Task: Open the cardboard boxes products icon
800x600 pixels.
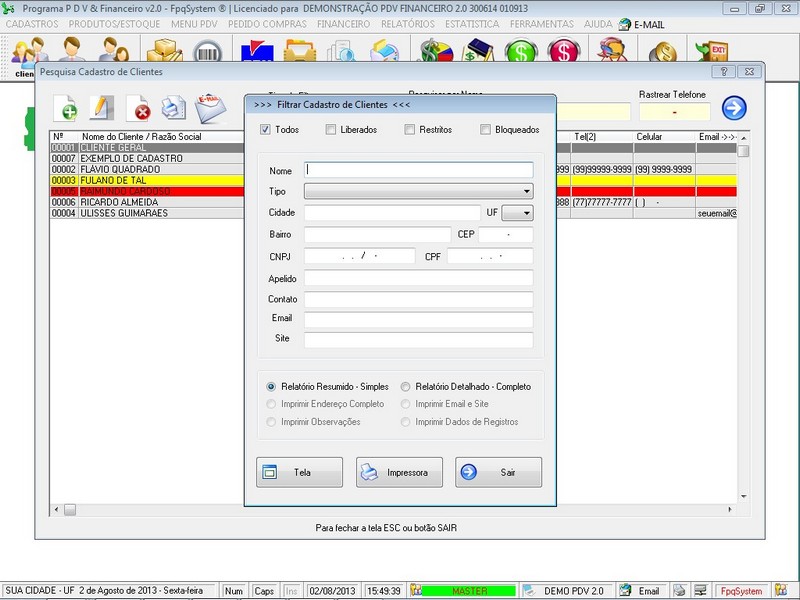Action: (x=164, y=50)
